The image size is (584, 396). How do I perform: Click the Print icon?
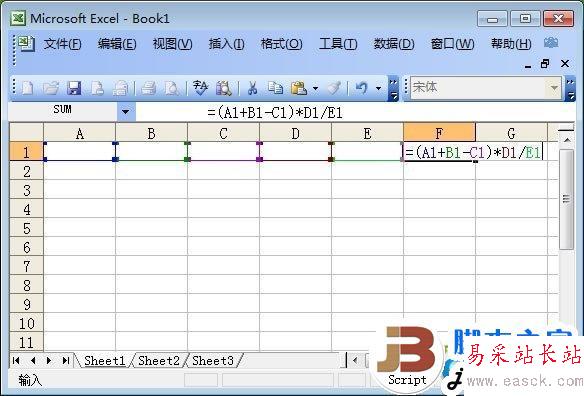149,88
